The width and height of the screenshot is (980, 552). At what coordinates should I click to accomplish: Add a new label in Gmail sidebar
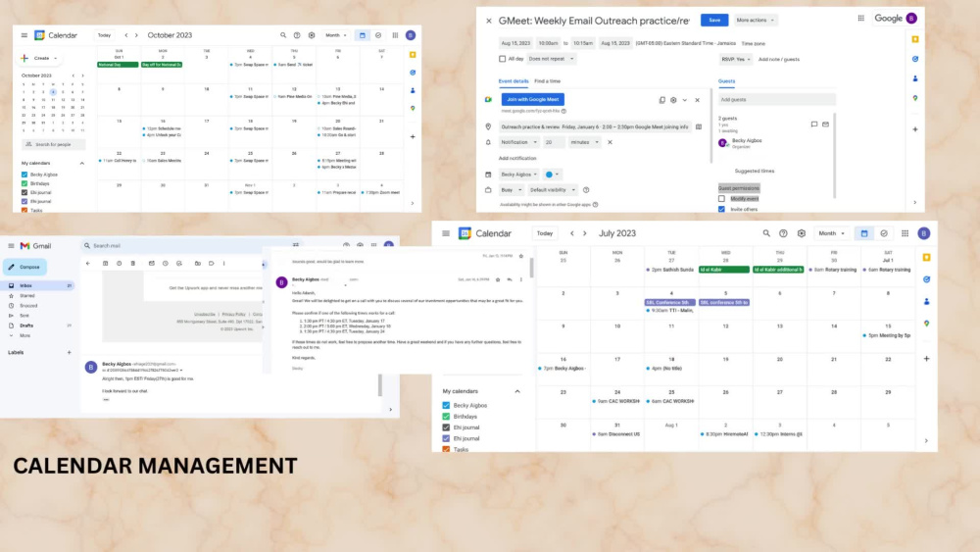point(70,353)
